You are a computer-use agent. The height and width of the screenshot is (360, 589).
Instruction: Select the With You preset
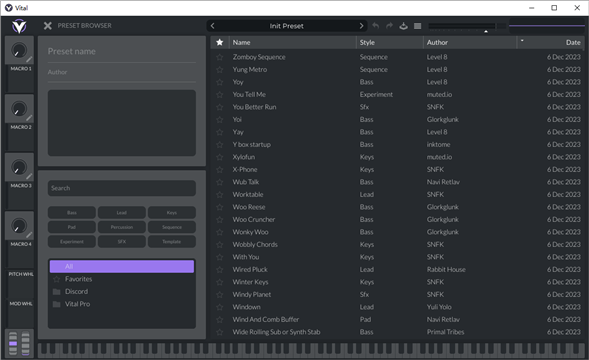click(397, 257)
